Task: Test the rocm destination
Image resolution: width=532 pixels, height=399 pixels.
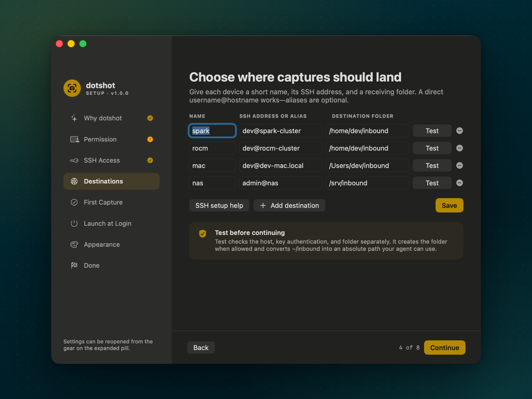Action: click(432, 148)
